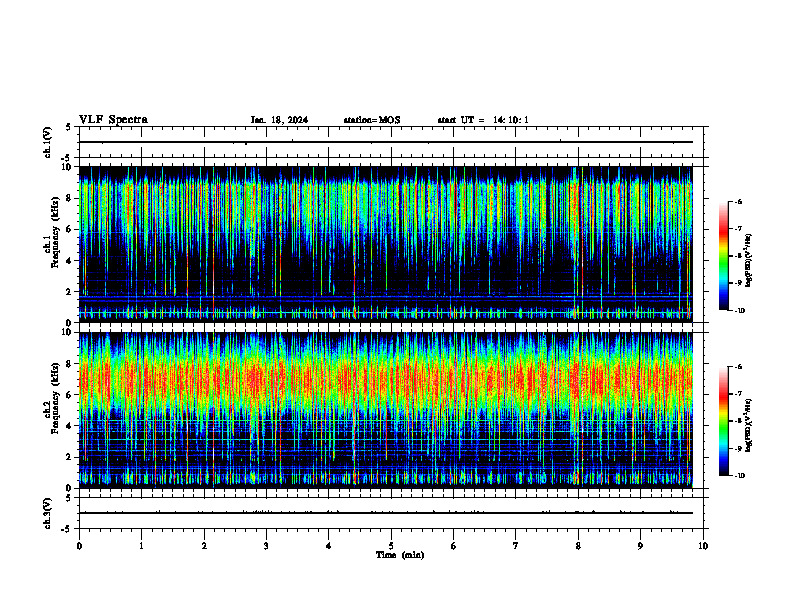Click time axis tick label "0"
This screenshot has height=612, width=792.
pos(79,546)
